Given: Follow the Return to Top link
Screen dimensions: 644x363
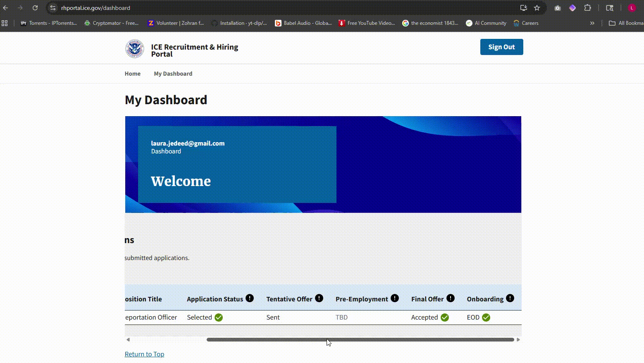Looking at the screenshot, I should 144,354.
